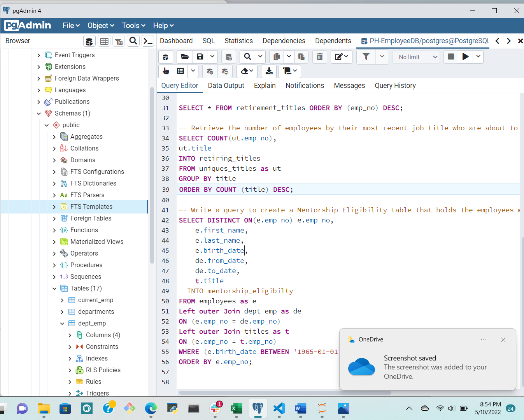Dismiss the OneDrive screenshot notification
The image size is (524, 420).
point(503,339)
